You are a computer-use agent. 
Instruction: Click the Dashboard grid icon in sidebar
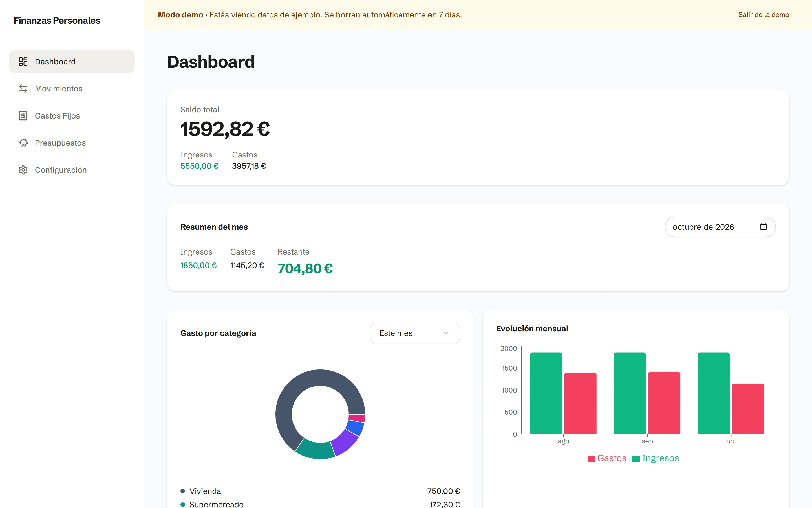coord(23,62)
